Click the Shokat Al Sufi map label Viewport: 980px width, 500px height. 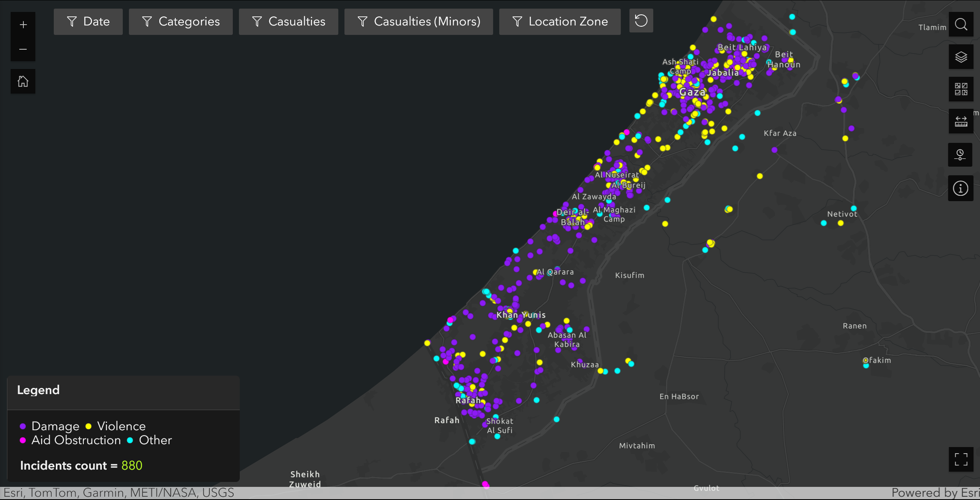click(500, 426)
